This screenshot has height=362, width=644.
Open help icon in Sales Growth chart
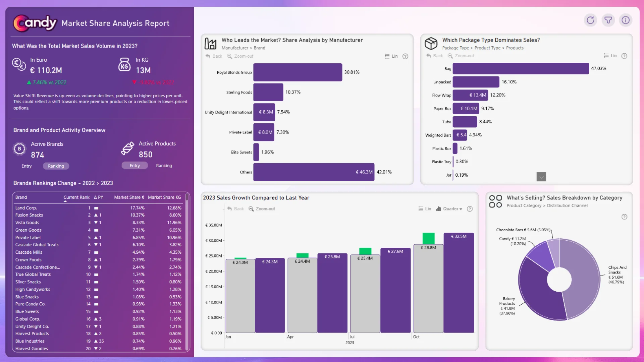[x=470, y=209]
